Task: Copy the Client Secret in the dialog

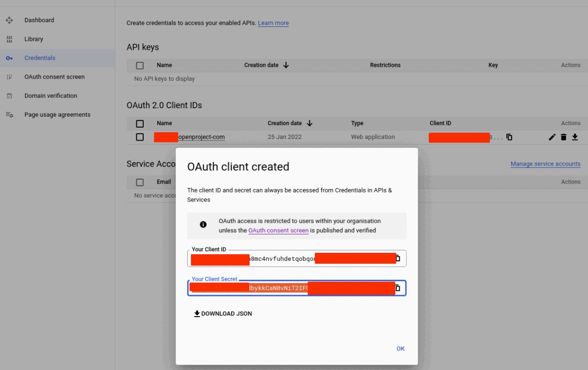Action: (398, 288)
